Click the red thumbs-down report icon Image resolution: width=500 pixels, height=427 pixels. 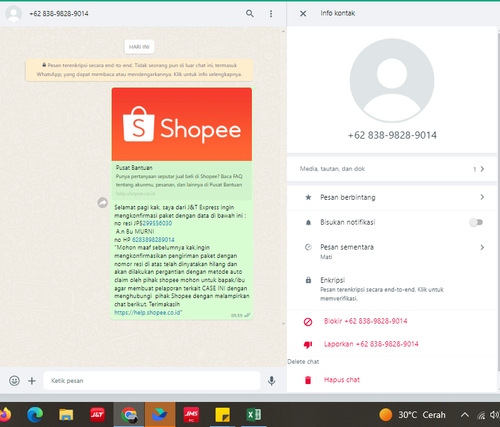coord(308,345)
